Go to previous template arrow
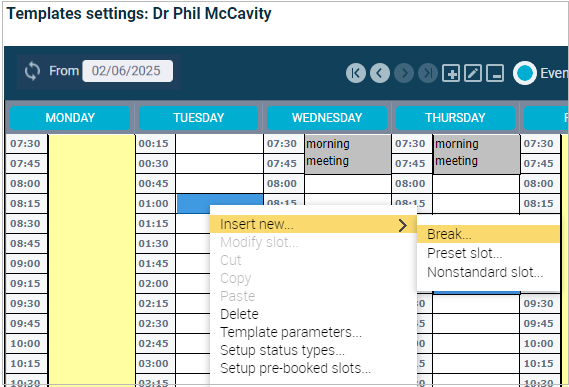Screen dimensions: 569x387 pos(380,73)
